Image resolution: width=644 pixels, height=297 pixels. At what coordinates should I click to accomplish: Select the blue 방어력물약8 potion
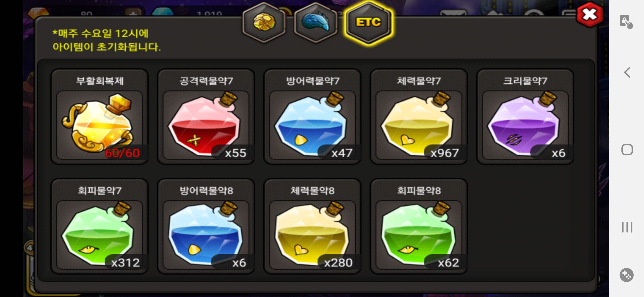(x=206, y=226)
